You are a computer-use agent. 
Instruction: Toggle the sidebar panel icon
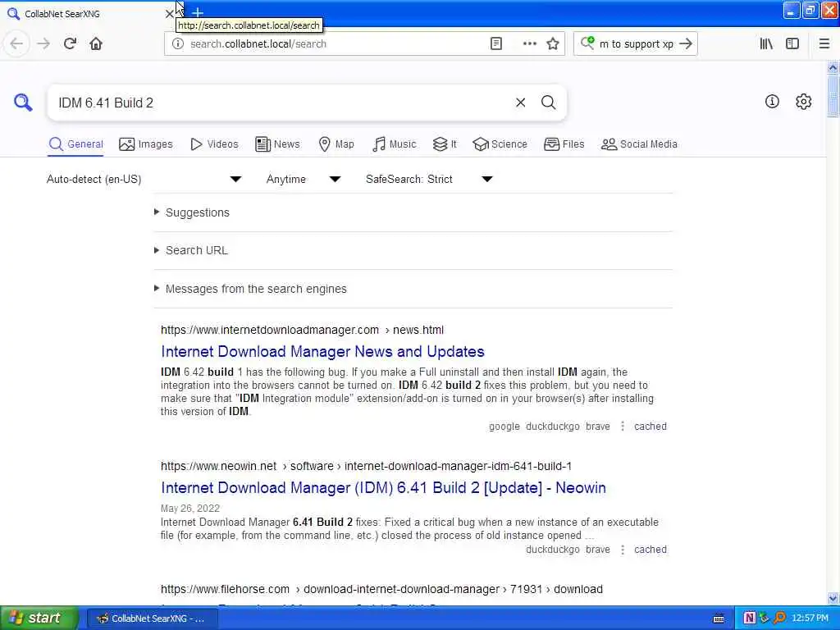(x=792, y=44)
